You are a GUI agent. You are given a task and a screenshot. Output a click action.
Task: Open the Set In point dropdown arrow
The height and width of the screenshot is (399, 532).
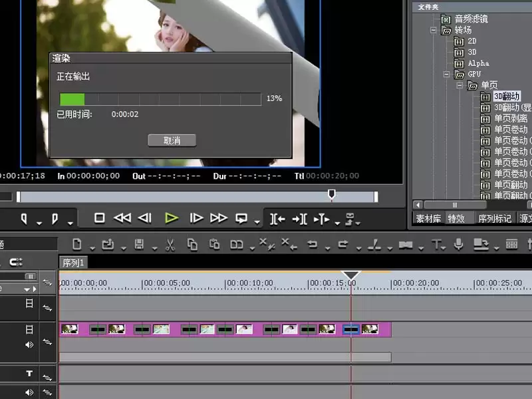39,223
